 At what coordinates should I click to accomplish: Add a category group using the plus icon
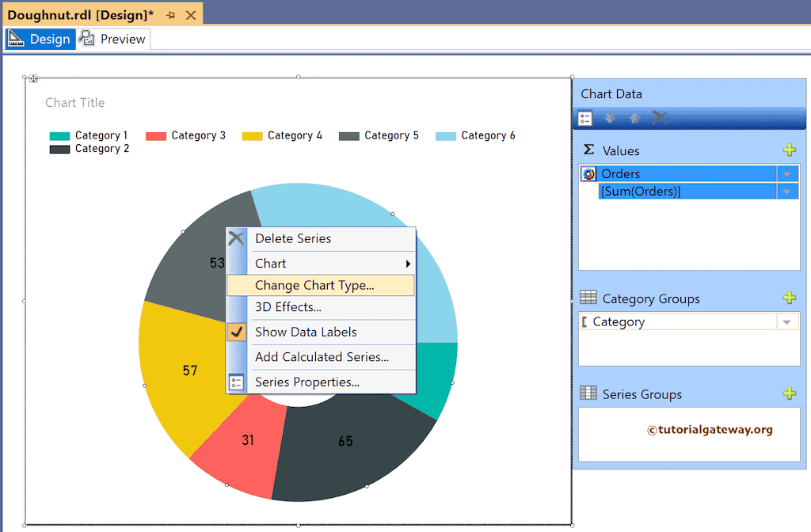[789, 298]
